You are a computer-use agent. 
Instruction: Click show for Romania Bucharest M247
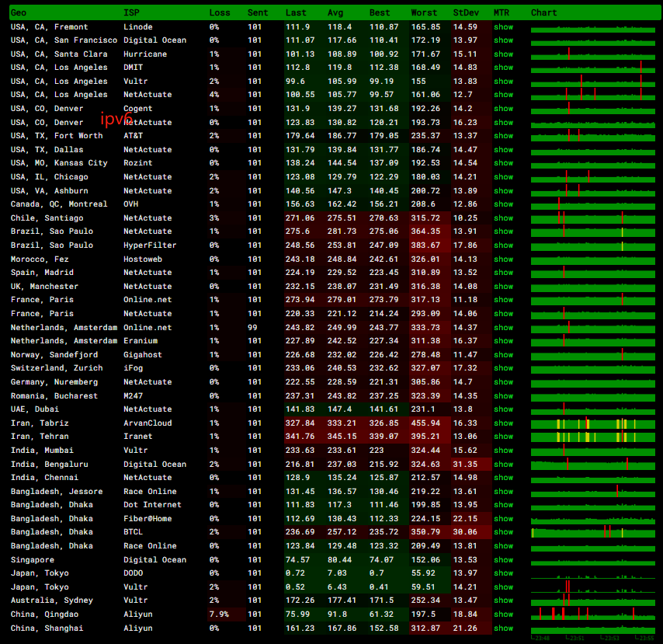coord(504,395)
